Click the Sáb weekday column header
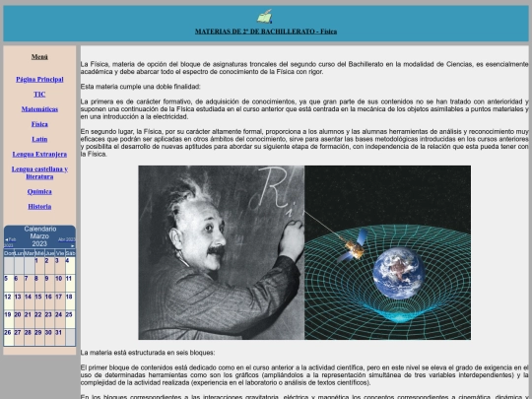Screen dimensions: 532x399 click(70, 253)
